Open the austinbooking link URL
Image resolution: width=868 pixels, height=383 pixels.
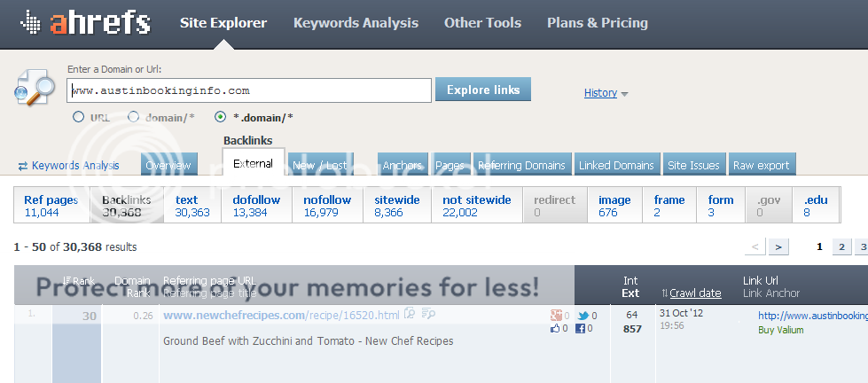pos(813,316)
